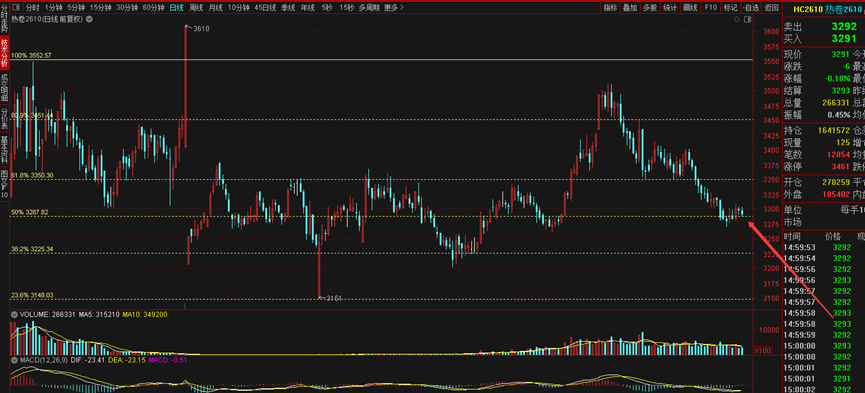Select the 15分钟 period
This screenshot has width=865, height=393.
coord(101,8)
